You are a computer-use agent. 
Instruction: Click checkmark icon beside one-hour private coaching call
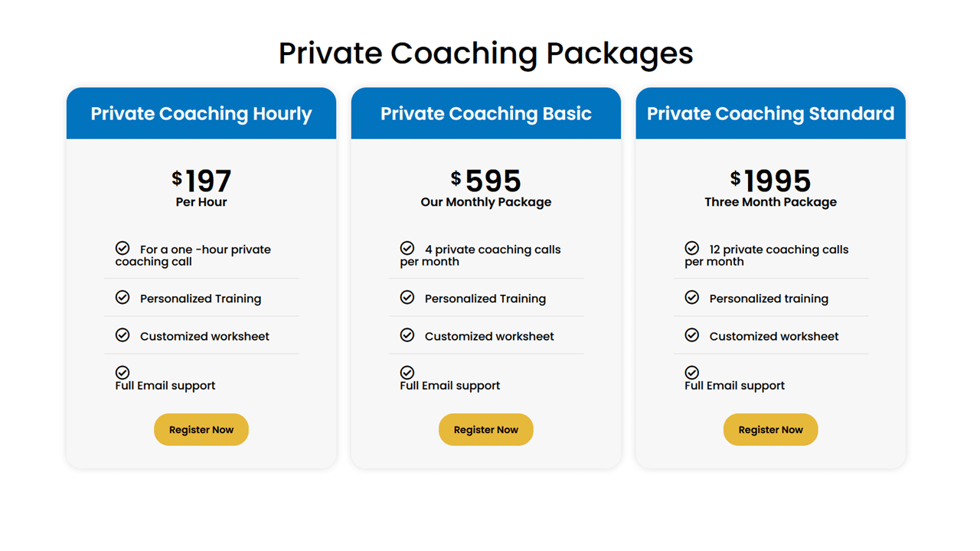pyautogui.click(x=122, y=248)
